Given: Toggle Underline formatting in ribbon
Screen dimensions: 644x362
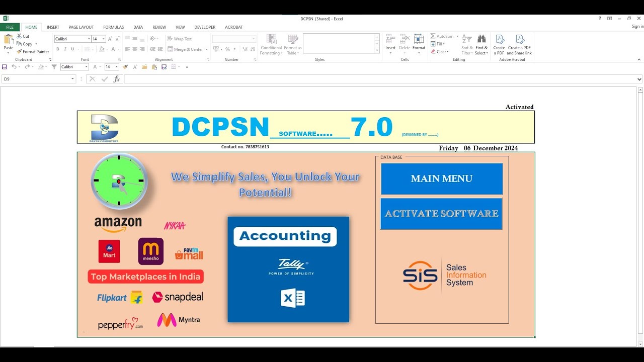Looking at the screenshot, I should (x=72, y=49).
